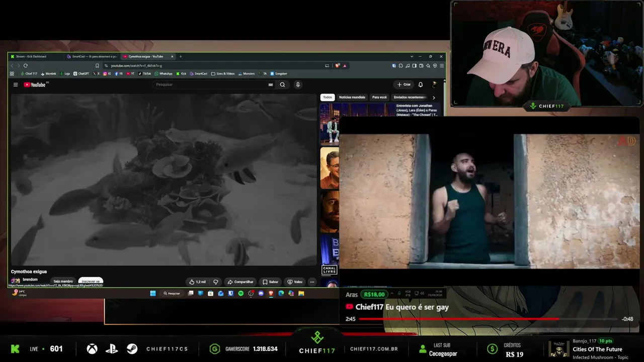Open the YouTube account avatar menu
644x362 pixels.
pos(434,84)
